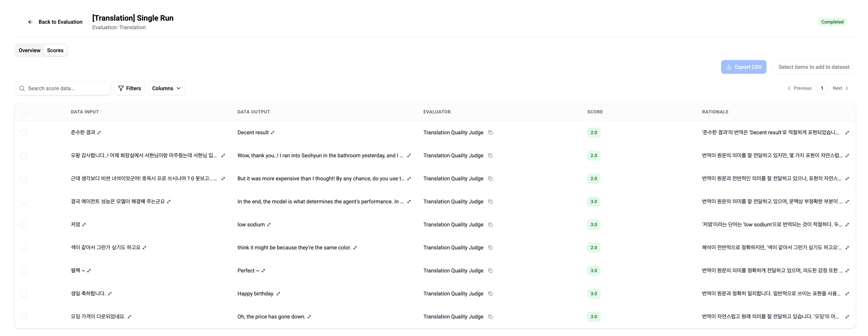This screenshot has width=868, height=336.
Task: Check the '근데 생각보다 비싼' row checkbox
Action: 23,179
